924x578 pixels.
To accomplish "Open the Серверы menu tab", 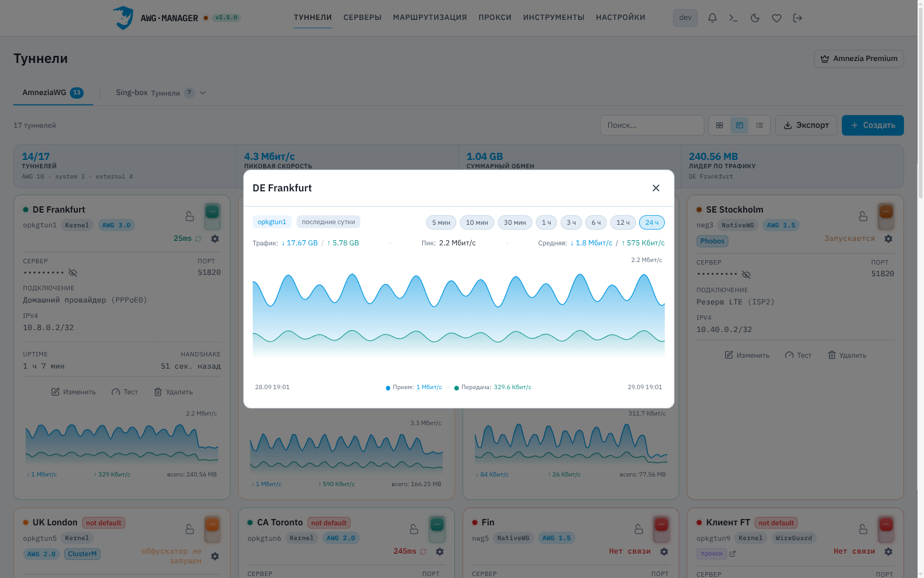I will 363,17.
